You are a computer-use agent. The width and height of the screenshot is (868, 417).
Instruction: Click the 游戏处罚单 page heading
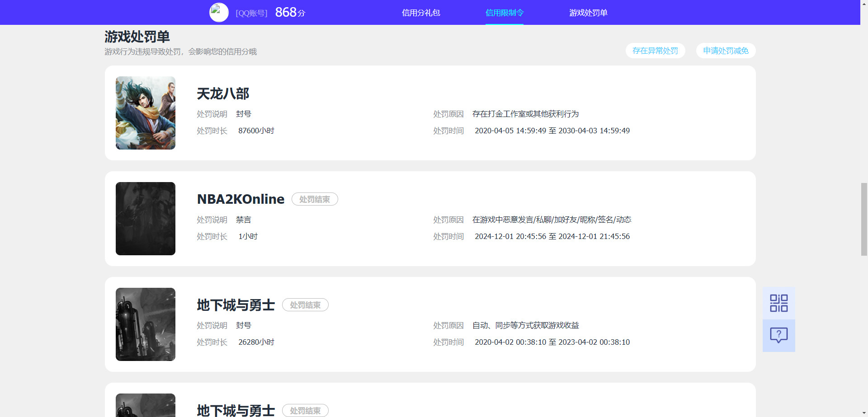point(137,37)
